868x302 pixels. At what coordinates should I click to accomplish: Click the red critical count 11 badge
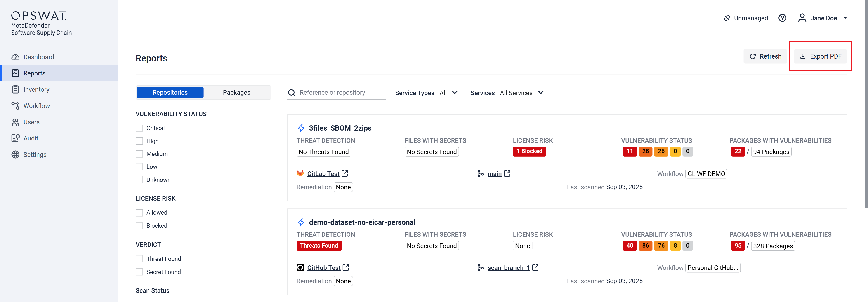[x=629, y=152]
